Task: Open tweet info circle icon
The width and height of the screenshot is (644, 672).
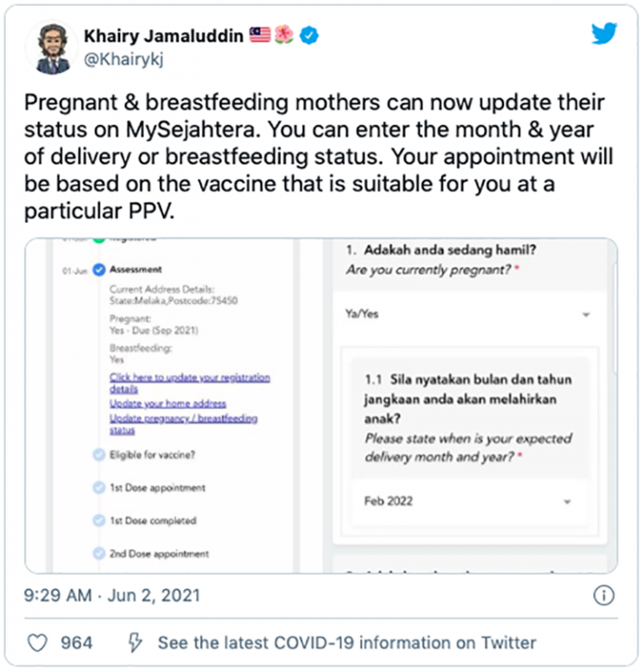Action: pyautogui.click(x=604, y=595)
